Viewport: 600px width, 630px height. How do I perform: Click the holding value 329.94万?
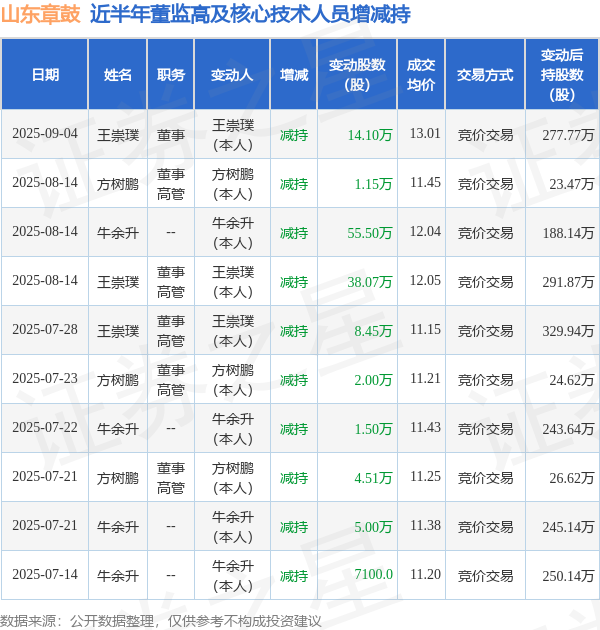coord(568,331)
